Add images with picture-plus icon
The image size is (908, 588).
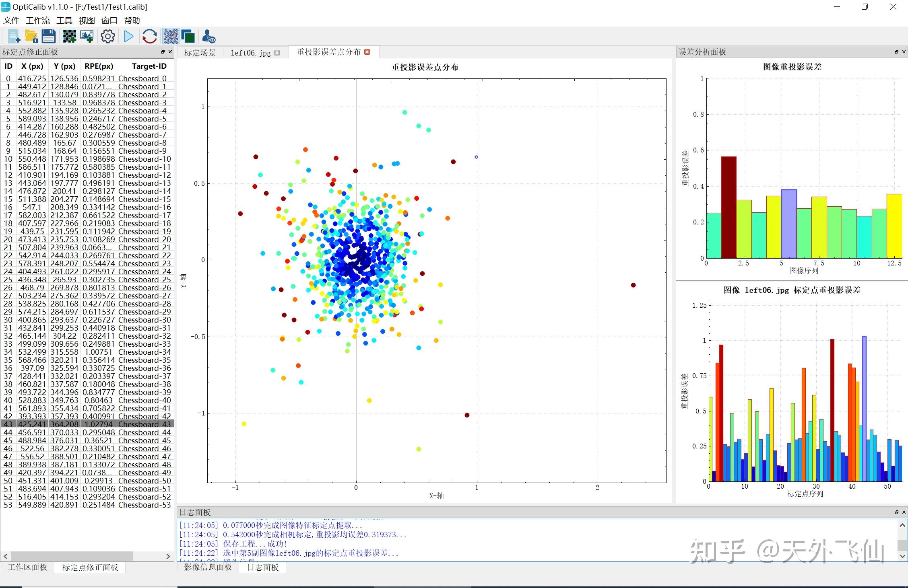87,37
